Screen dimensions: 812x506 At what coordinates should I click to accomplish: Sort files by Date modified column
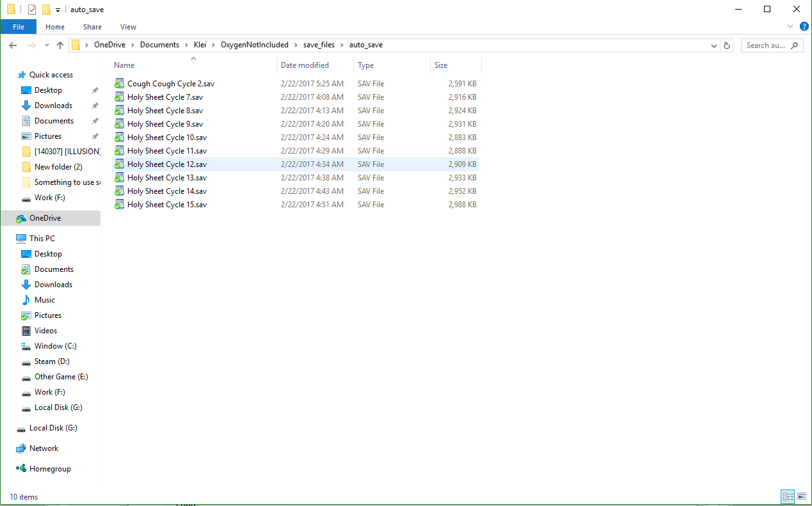pyautogui.click(x=305, y=65)
